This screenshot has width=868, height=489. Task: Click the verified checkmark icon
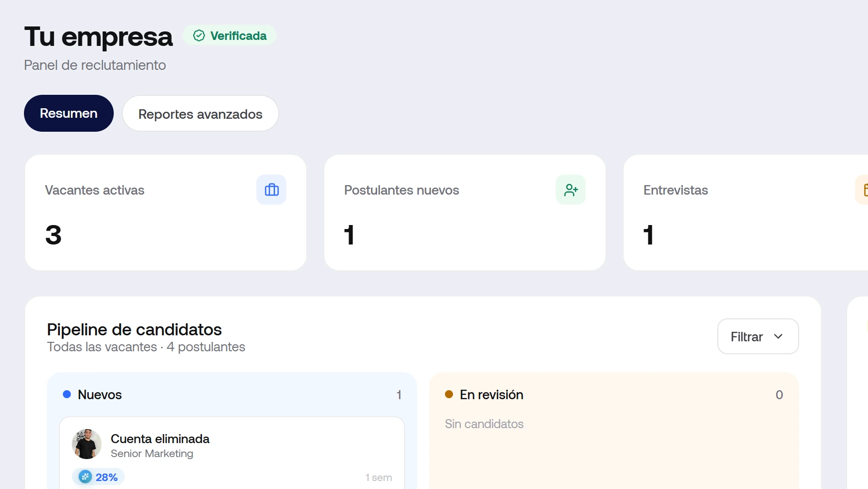click(x=199, y=35)
